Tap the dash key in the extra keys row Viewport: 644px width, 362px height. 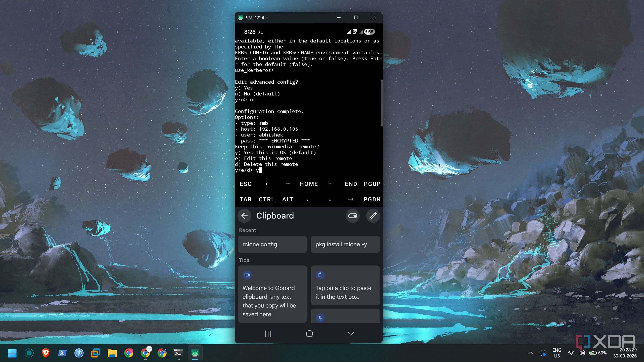[x=288, y=184]
